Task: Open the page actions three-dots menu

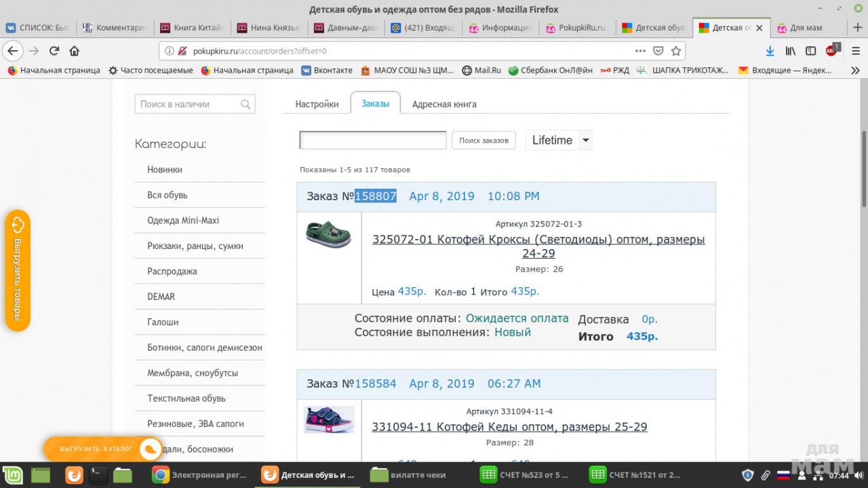Action: point(640,51)
